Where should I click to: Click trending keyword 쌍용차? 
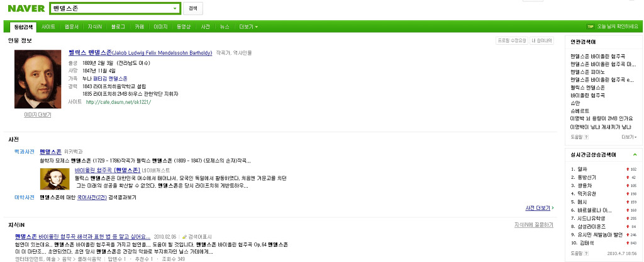[584, 186]
